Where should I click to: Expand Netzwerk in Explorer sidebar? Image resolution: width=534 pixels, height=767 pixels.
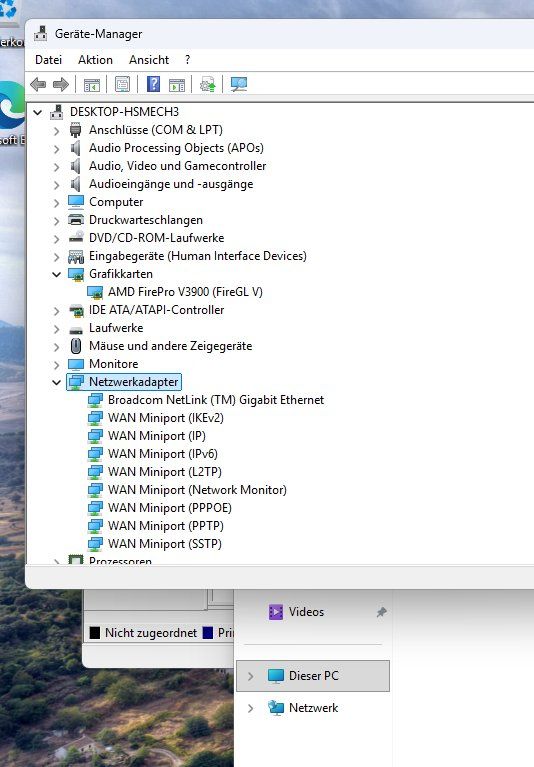point(250,708)
